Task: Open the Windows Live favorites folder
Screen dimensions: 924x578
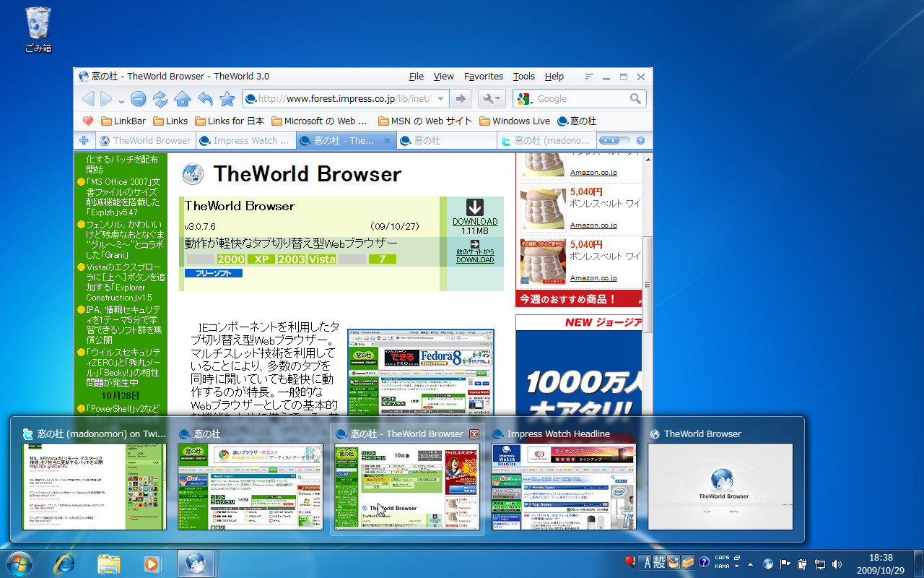Action: [515, 121]
